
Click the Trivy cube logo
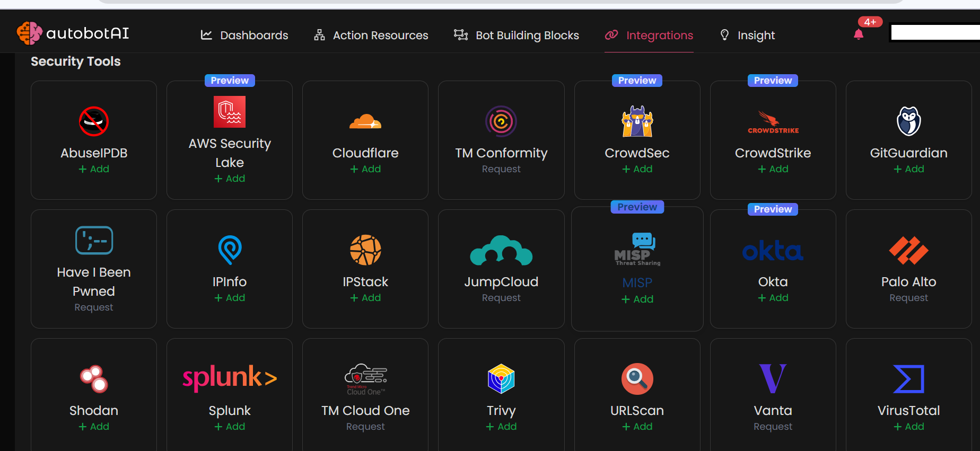pyautogui.click(x=501, y=379)
